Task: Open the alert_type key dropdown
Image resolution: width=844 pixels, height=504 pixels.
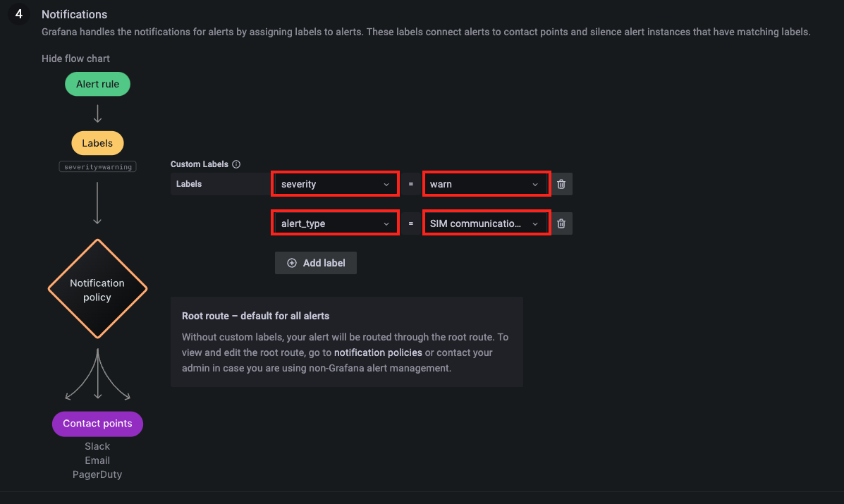Action: [x=335, y=223]
